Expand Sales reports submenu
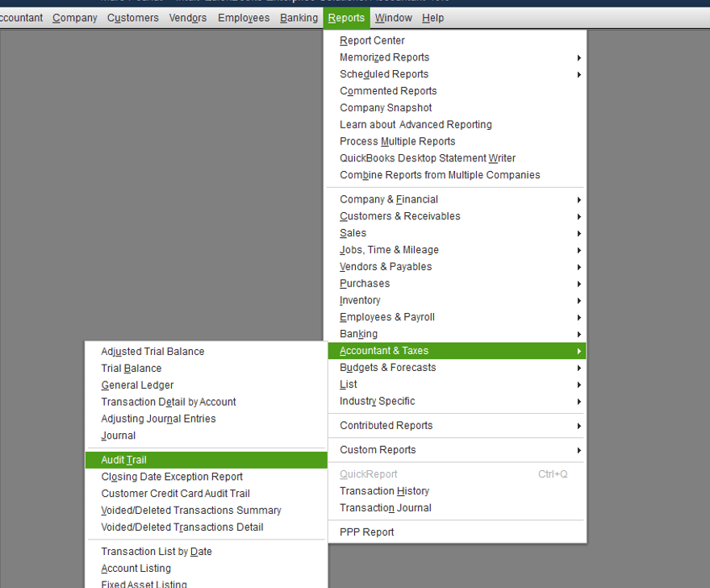 [x=457, y=233]
